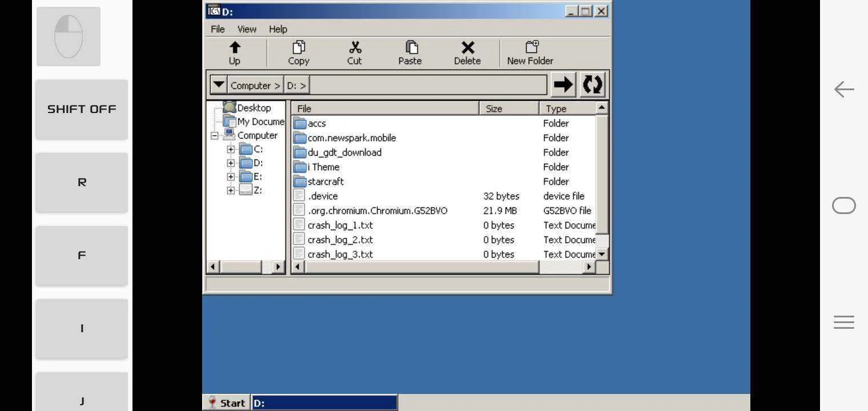Viewport: 868px width, 411px height.
Task: Click the D: taskbar window button
Action: (x=324, y=403)
